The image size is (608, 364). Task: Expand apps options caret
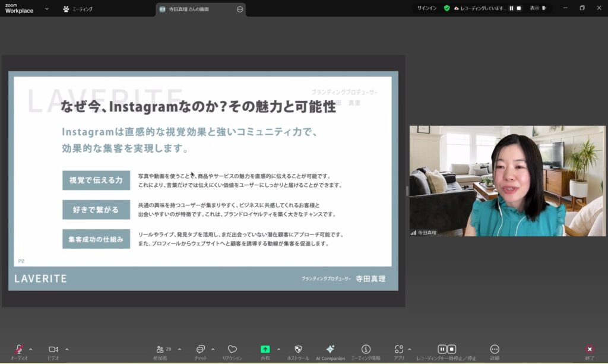point(410,349)
